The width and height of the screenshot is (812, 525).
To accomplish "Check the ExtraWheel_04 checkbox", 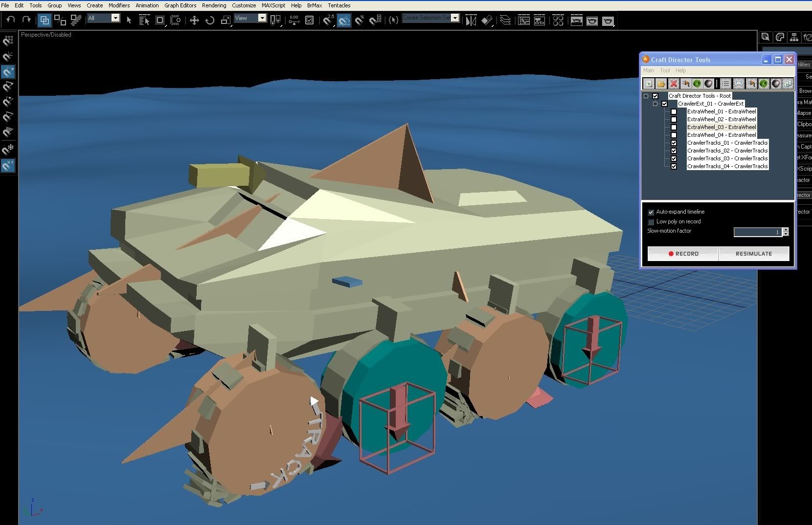I will click(674, 135).
